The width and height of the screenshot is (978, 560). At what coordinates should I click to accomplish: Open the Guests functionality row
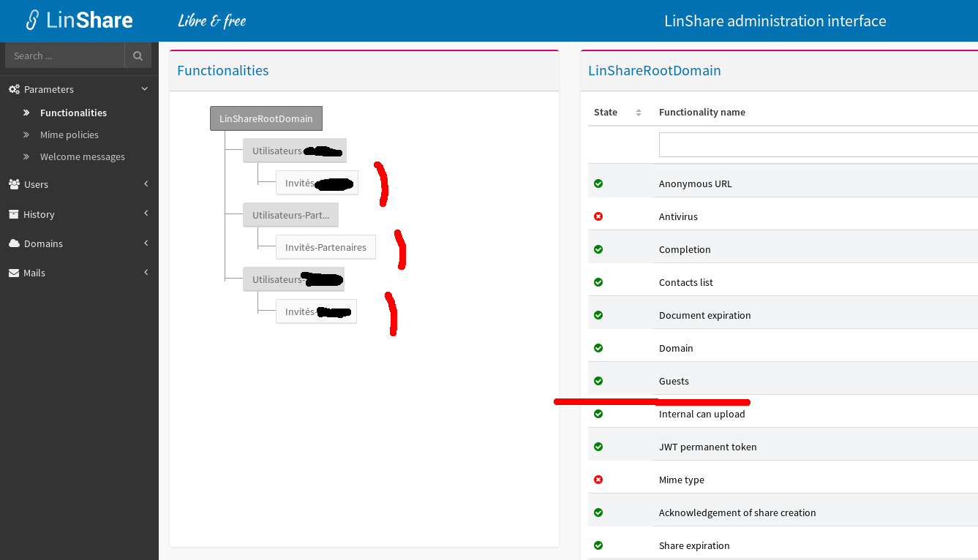(x=674, y=381)
